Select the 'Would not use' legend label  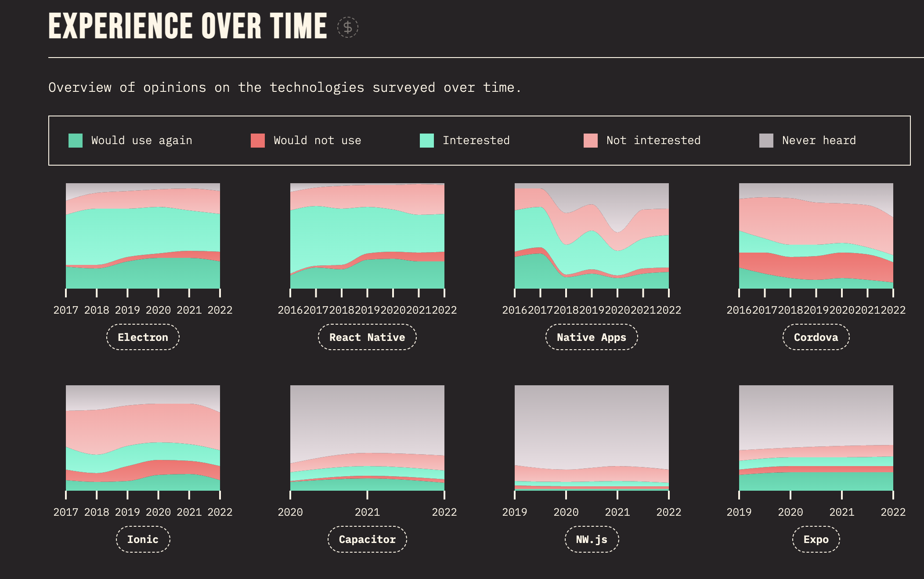[x=318, y=141]
